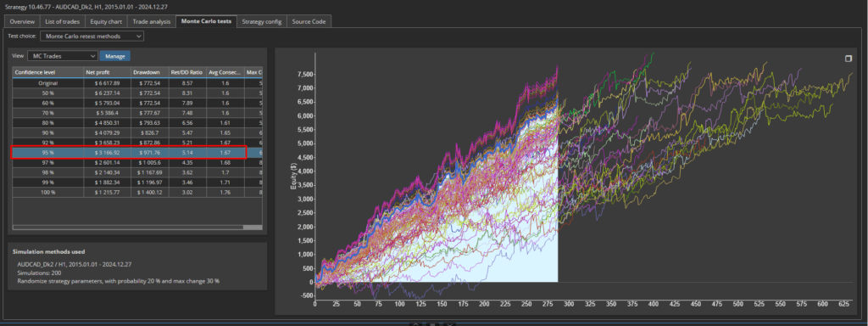Click the Equity ($) axis label
Viewport: 868px width, 326px height.
[293, 177]
